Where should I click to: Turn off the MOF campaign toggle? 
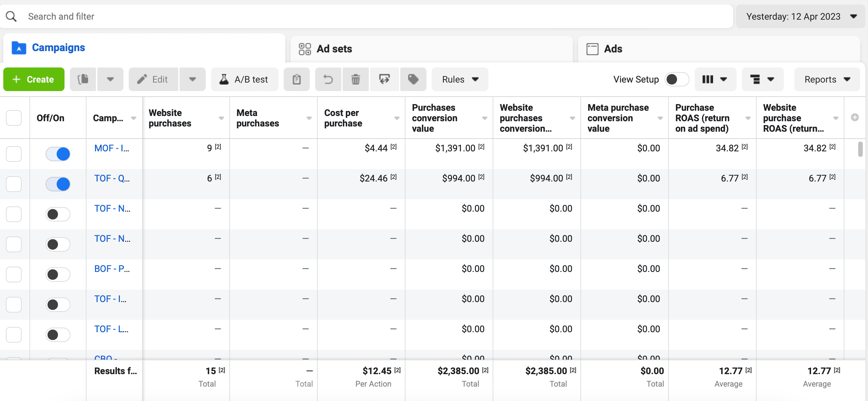[x=58, y=154]
